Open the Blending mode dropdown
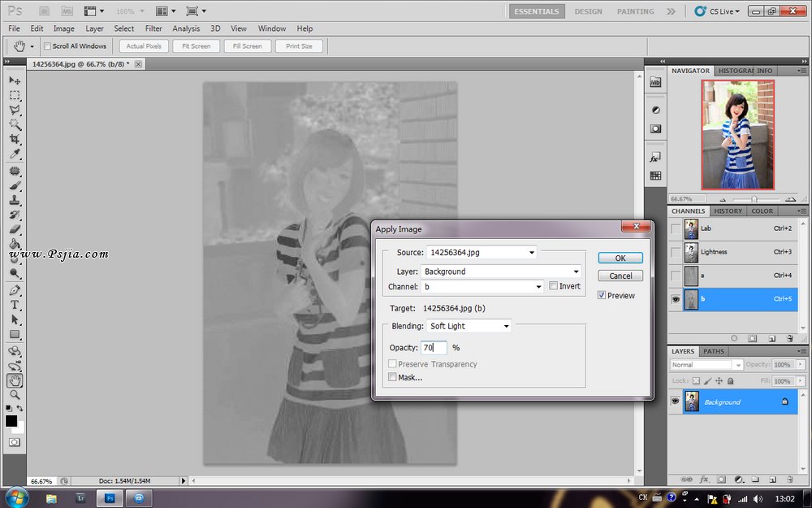Image resolution: width=812 pixels, height=508 pixels. 469,326
